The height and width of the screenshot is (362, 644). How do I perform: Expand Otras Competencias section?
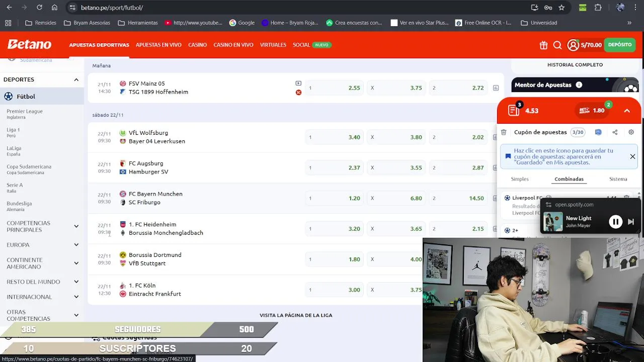pyautogui.click(x=76, y=315)
